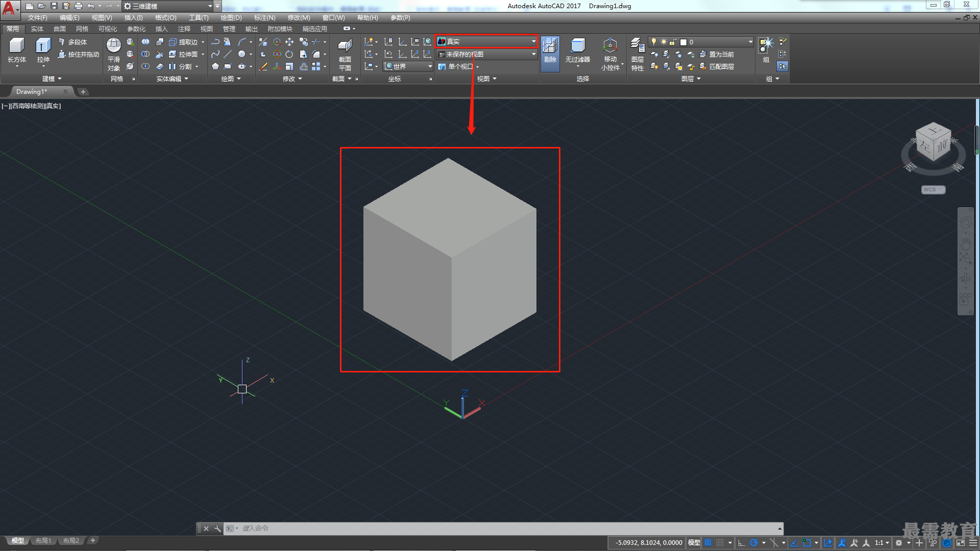980x551 pixels.
Task: Select the 长方体 box tool
Action: coord(17,50)
